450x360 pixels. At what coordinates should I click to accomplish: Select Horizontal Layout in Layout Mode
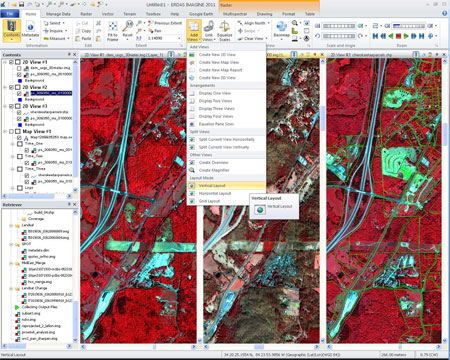(x=226, y=193)
